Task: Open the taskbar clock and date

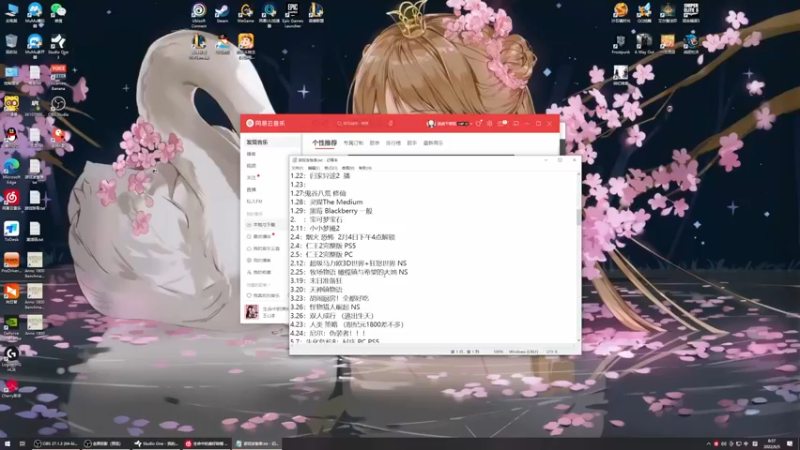Action: [771, 444]
